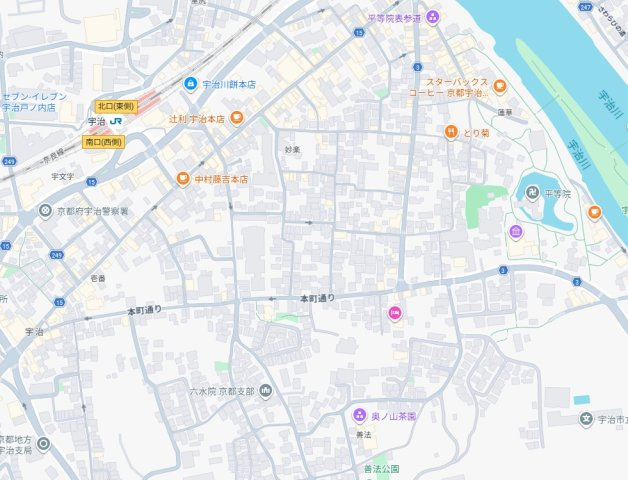The width and height of the screenshot is (628, 480).
Task: Click the 奈良線 railway line label
Action: coord(52,156)
